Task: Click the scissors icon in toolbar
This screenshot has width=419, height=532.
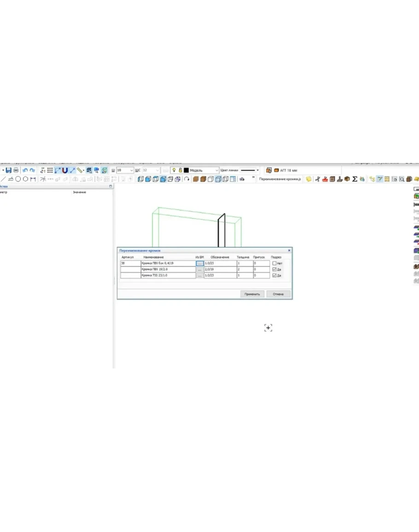Action: pos(318,179)
